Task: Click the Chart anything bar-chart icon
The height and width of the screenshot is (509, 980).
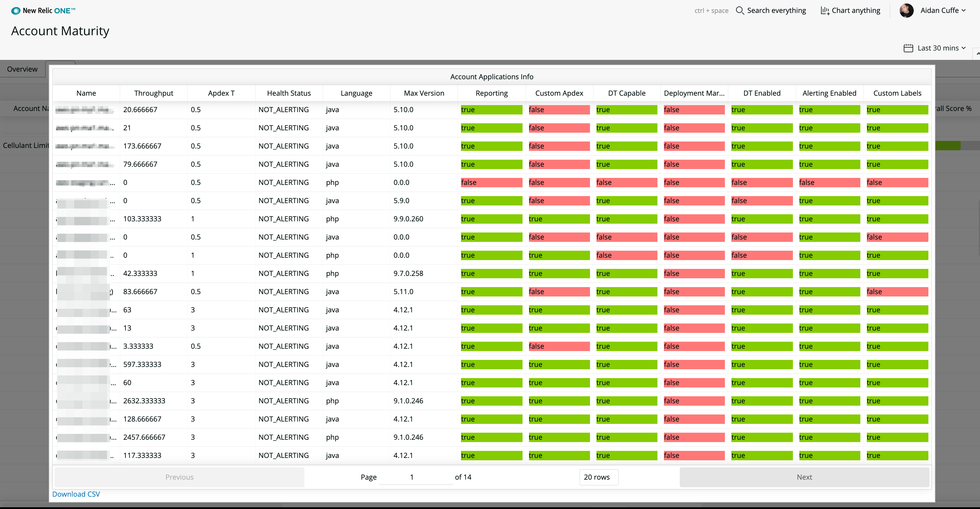Action: coord(825,11)
